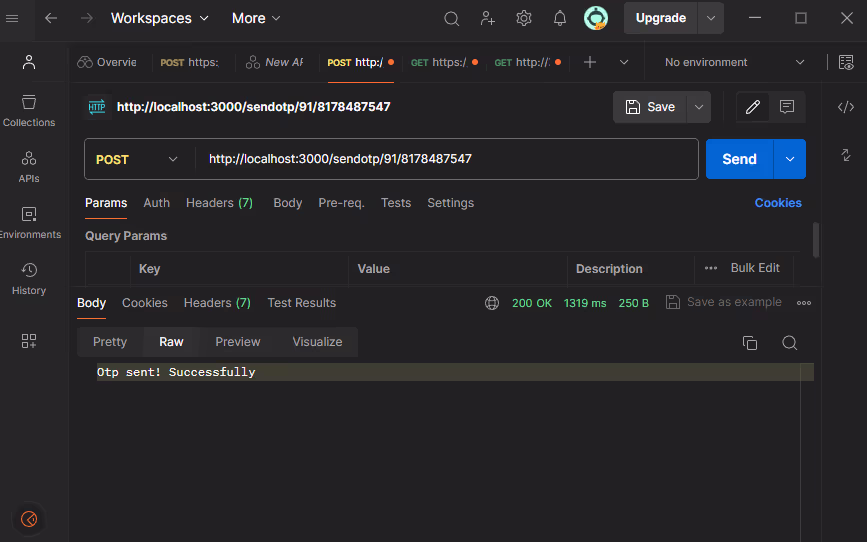Viewport: 867px width, 542px height.
Task: Click the Postbot icon at bottom left
Action: [x=29, y=519]
